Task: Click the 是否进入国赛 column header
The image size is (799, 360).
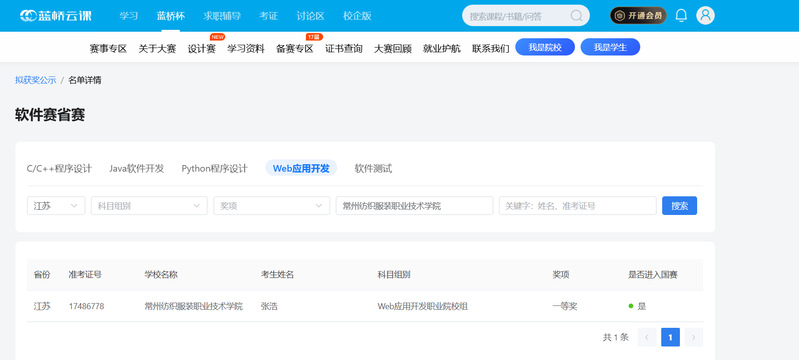Action: [653, 275]
